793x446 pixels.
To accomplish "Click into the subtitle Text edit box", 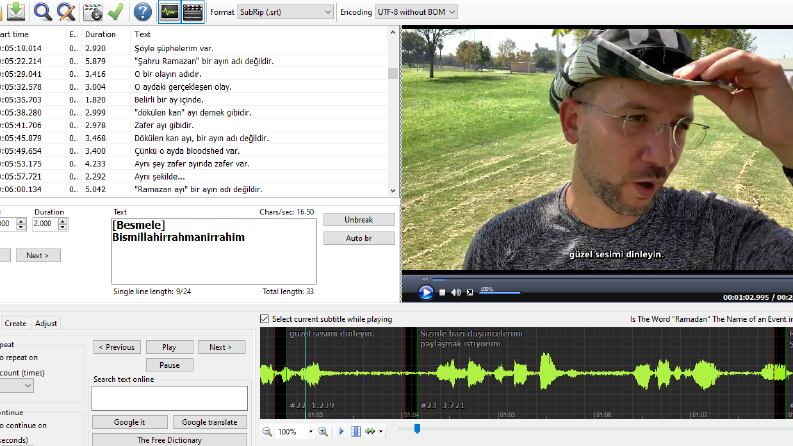I will coord(214,251).
